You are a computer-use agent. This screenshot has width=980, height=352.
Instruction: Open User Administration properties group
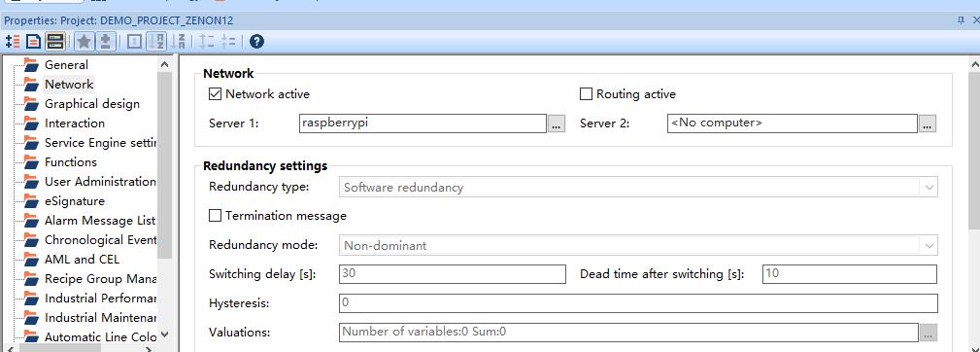(x=100, y=181)
